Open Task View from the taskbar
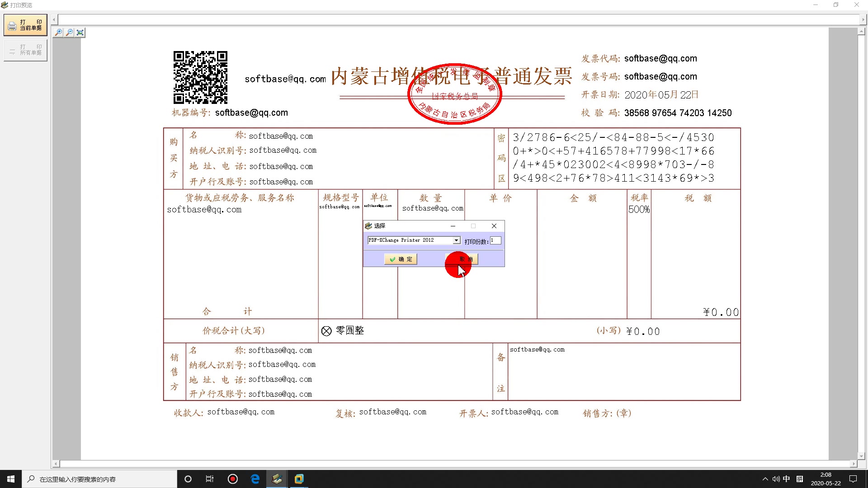Viewport: 868px width, 488px height. point(209,479)
